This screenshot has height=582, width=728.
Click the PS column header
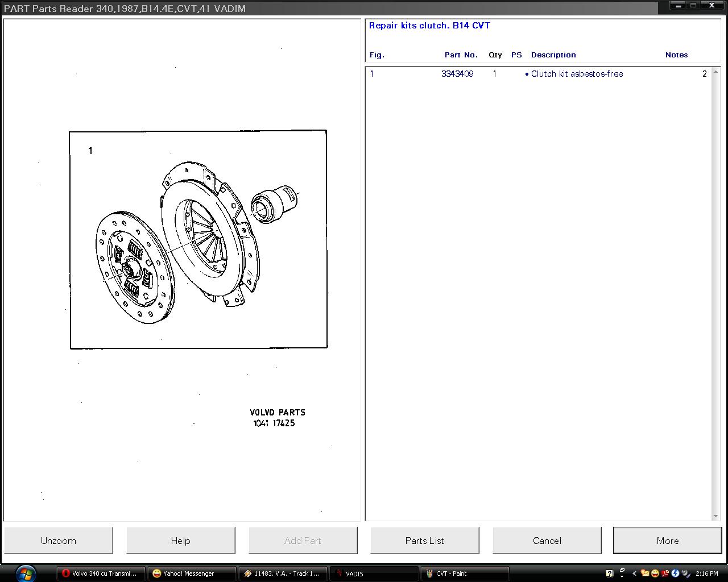pos(516,55)
